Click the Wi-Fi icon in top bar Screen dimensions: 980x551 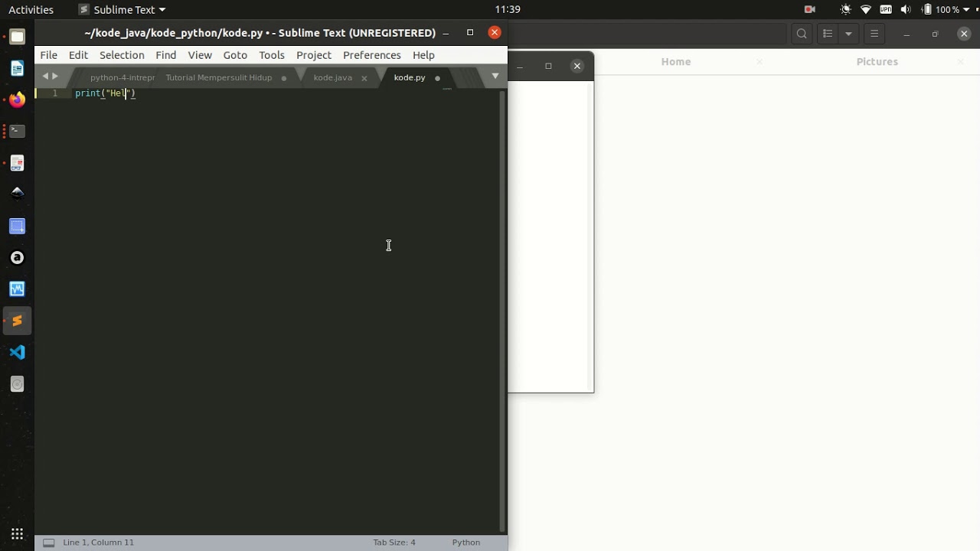point(866,9)
